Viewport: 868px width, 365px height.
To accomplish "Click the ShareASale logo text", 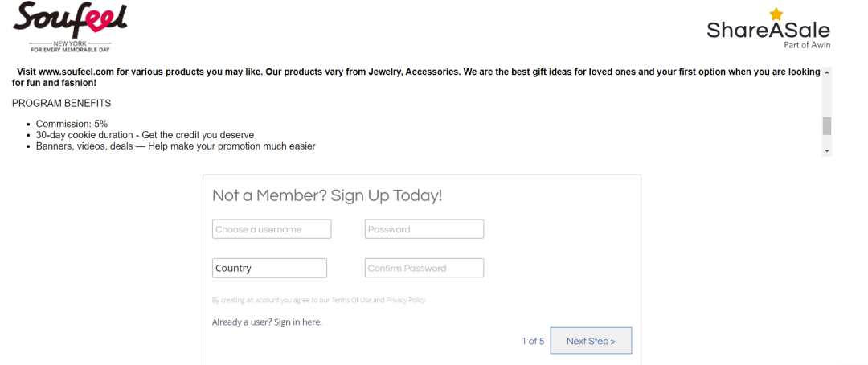I will [x=768, y=30].
